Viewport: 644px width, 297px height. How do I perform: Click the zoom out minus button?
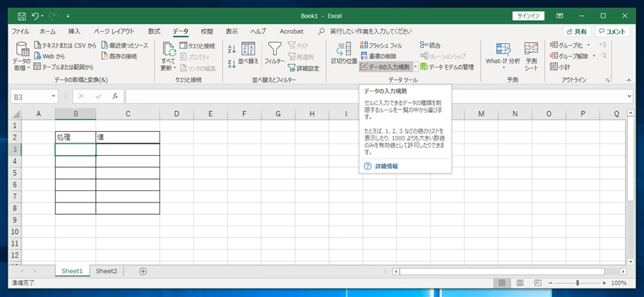(x=550, y=283)
